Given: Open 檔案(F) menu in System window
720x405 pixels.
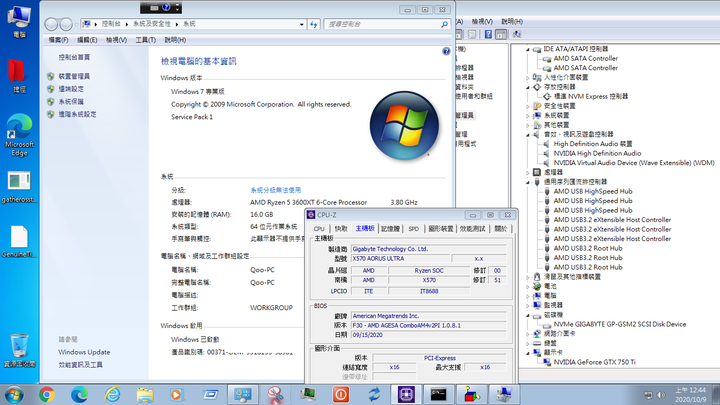Looking at the screenshot, I should 58,40.
